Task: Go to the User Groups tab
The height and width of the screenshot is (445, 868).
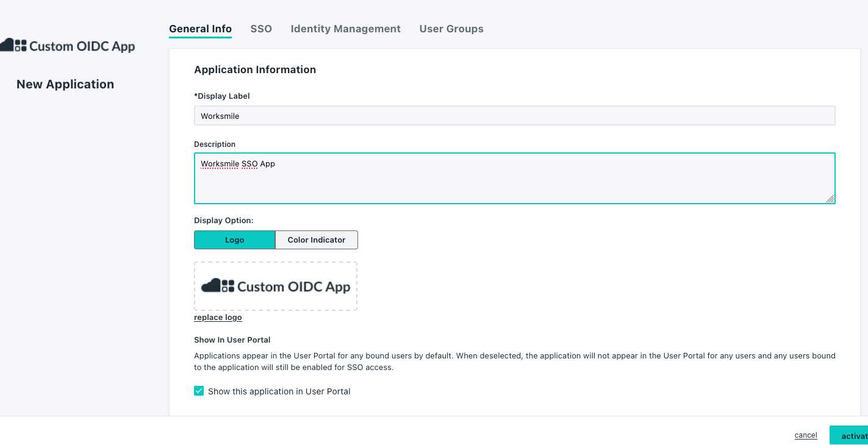Action: (x=451, y=29)
